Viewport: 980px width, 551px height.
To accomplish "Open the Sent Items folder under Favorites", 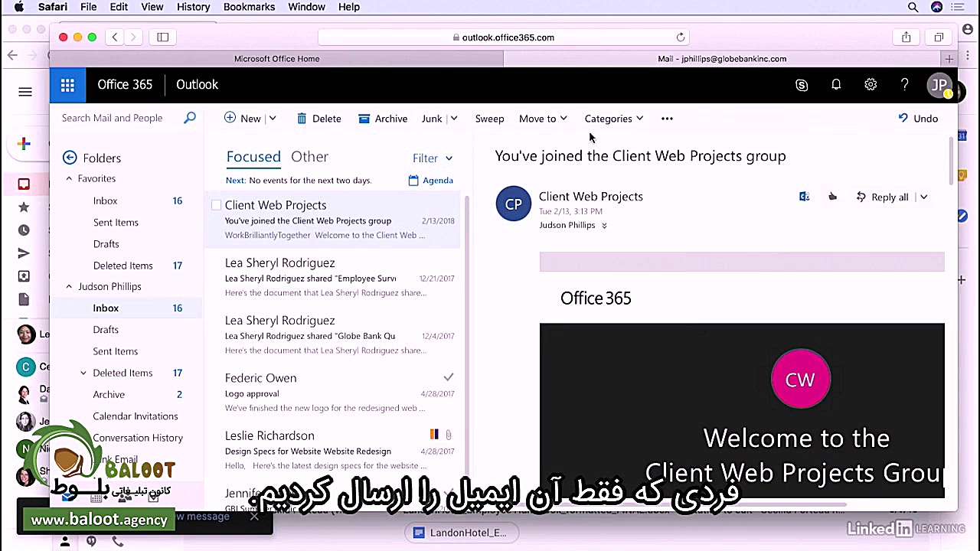I will tap(116, 222).
